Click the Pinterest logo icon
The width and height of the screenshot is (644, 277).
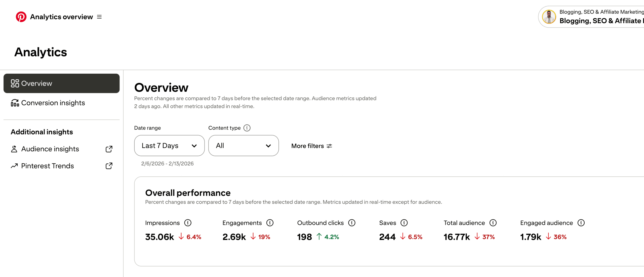click(x=21, y=17)
